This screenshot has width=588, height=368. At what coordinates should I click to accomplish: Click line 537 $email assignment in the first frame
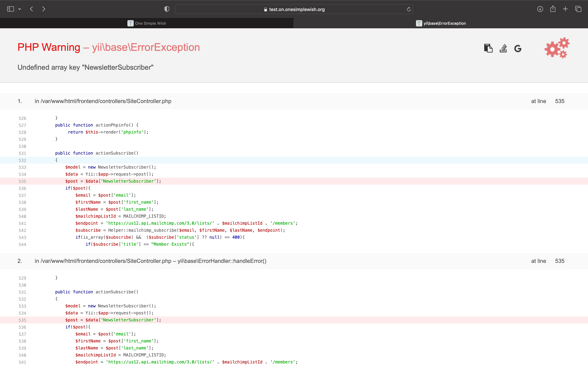pyautogui.click(x=106, y=195)
